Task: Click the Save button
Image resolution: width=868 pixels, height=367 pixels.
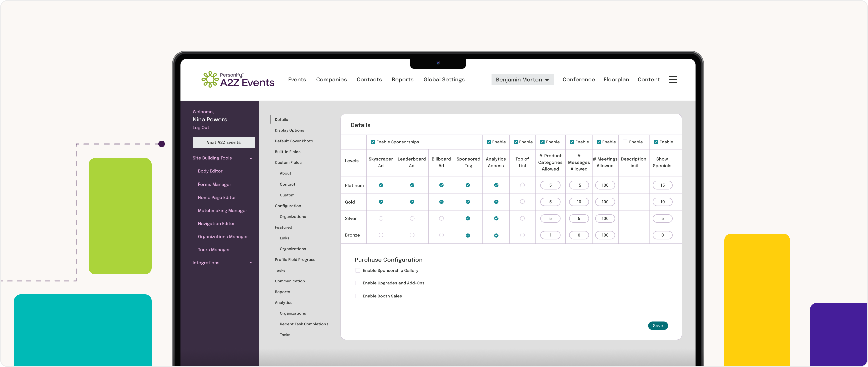Action: pyautogui.click(x=657, y=326)
